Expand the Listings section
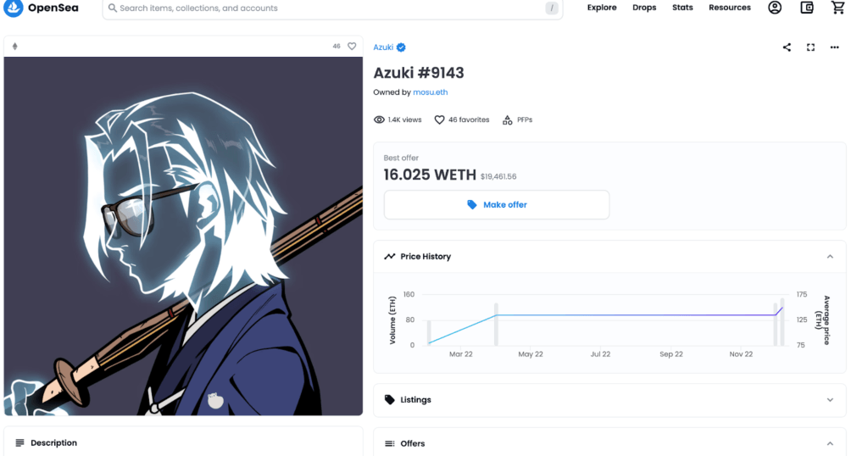 point(830,399)
